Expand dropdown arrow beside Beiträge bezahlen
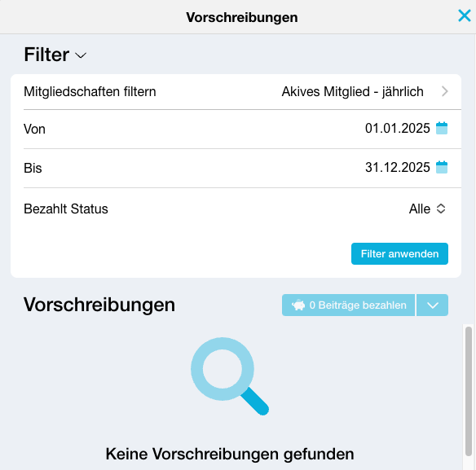The image size is (476, 470). [x=432, y=305]
